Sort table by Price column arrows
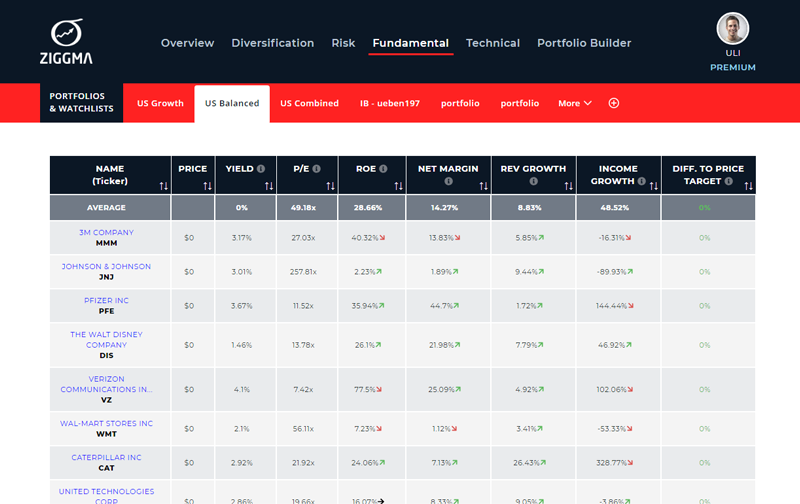Screen dimensions: 800x504 tap(207, 186)
